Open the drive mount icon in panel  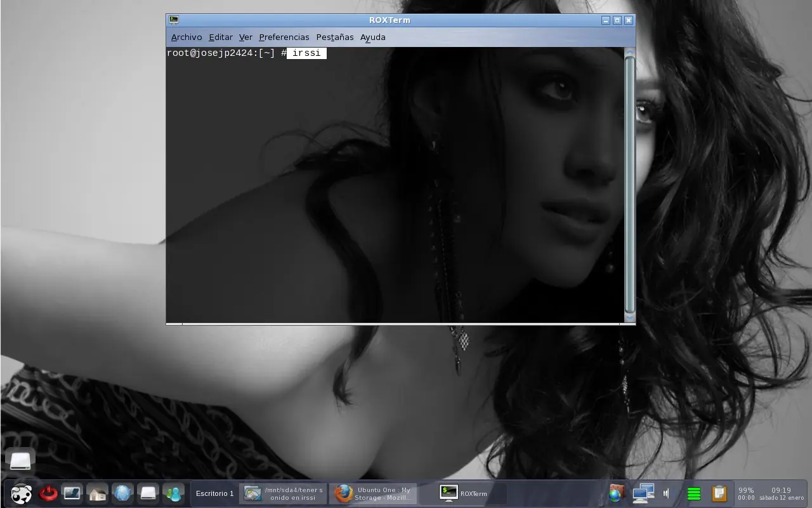pyautogui.click(x=148, y=493)
